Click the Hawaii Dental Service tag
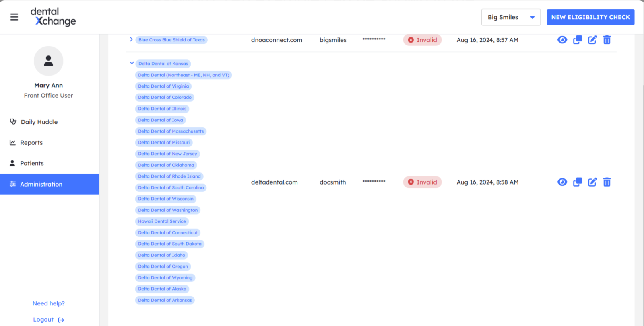This screenshot has height=326, width=644. point(162,221)
